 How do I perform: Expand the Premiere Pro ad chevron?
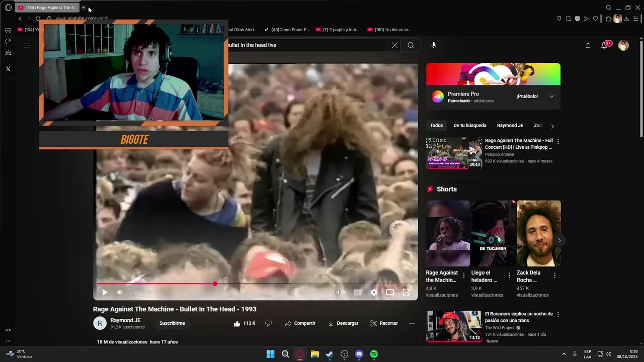[x=551, y=97]
